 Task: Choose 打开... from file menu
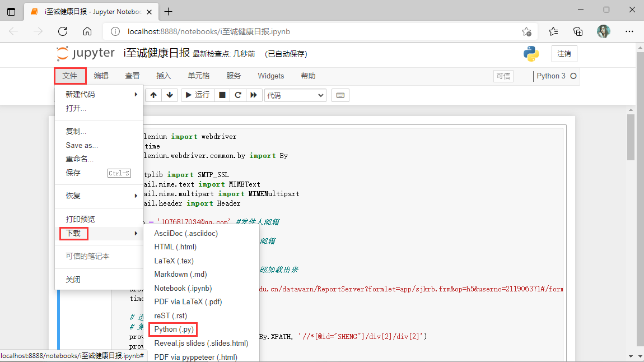click(x=99, y=108)
